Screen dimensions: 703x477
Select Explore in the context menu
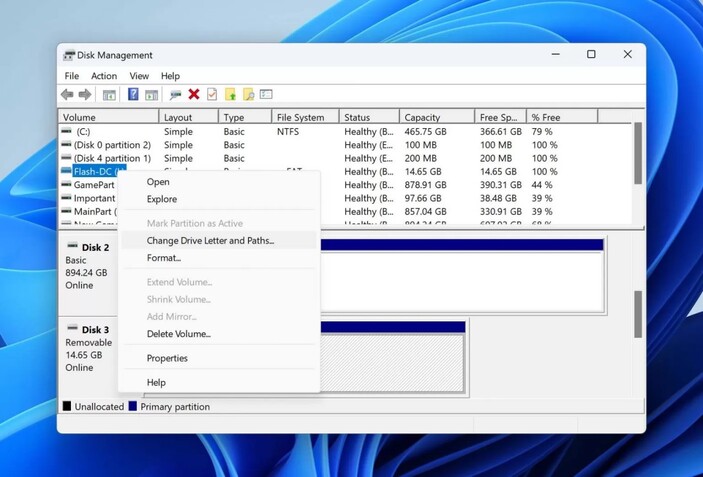[162, 199]
